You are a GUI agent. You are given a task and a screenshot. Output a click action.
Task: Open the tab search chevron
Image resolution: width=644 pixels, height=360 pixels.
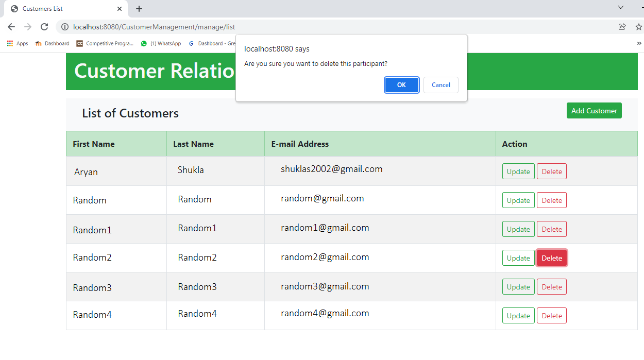coord(620,8)
